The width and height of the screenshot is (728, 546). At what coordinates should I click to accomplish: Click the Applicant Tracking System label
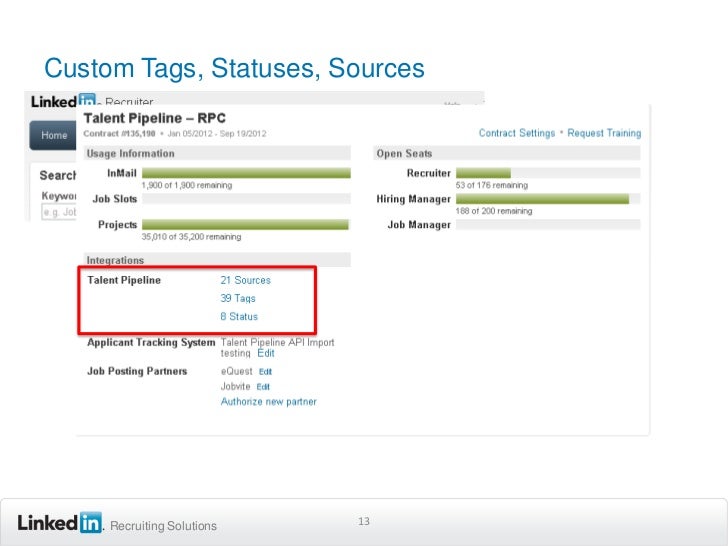151,342
